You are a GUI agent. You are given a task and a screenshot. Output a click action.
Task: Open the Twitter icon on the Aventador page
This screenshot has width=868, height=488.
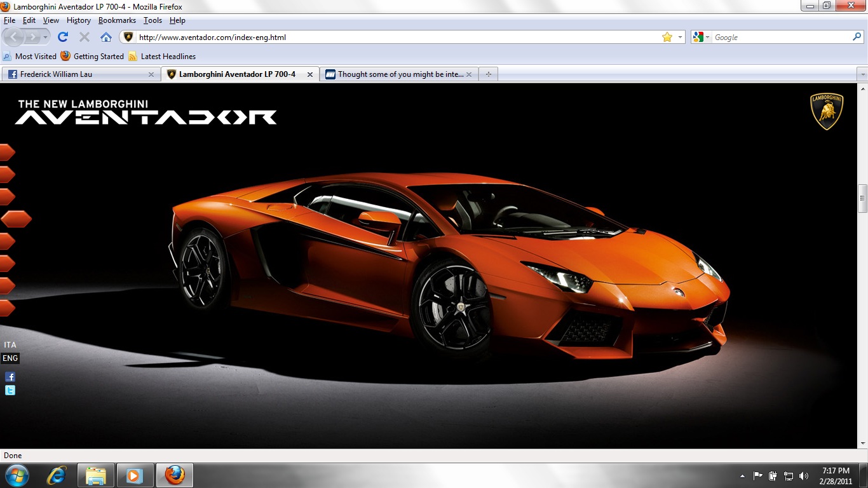10,390
